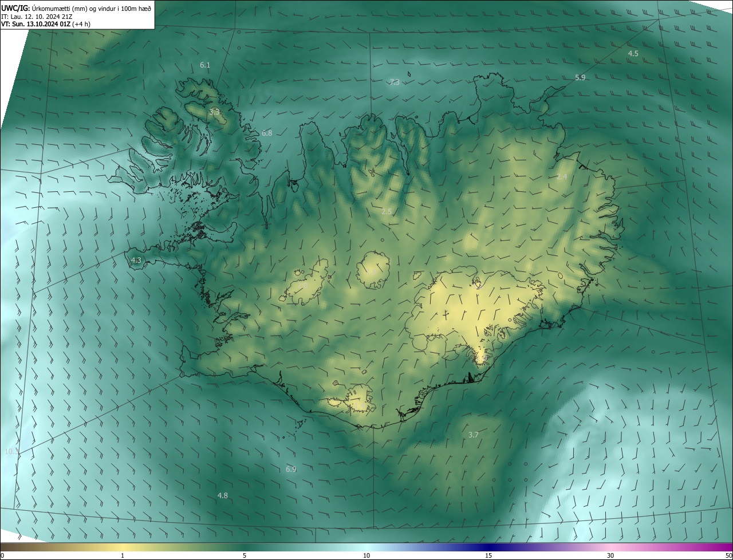Click the 0 tick label on the color scale

click(2, 556)
